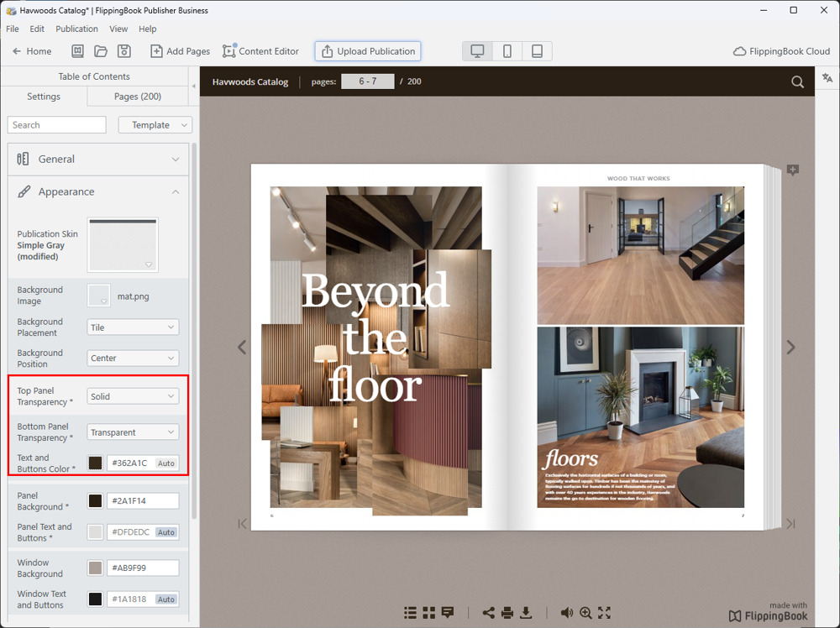Open the Publication menu

pos(76,29)
